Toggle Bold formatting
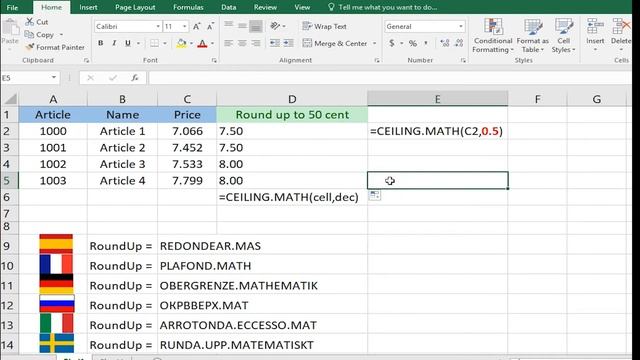 tap(100, 43)
